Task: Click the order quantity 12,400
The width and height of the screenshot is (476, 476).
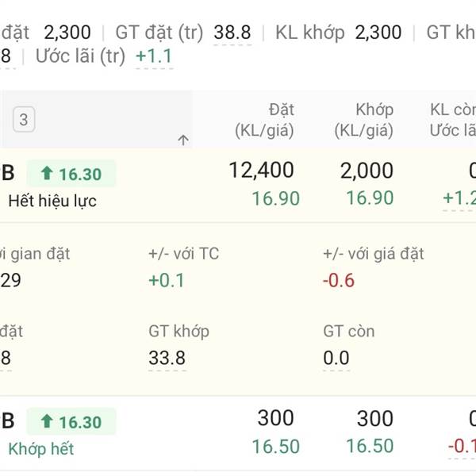Action: click(261, 170)
